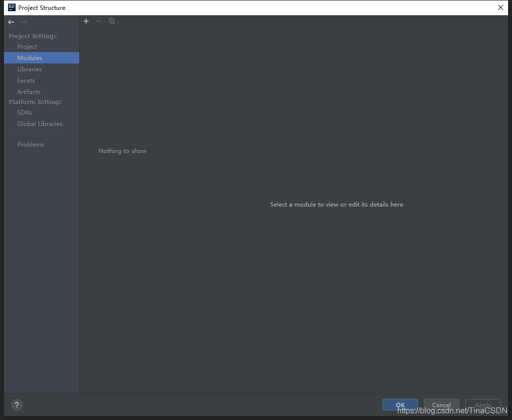Click the Cancel button
Viewport: 512px width, 420px height.
coord(442,405)
